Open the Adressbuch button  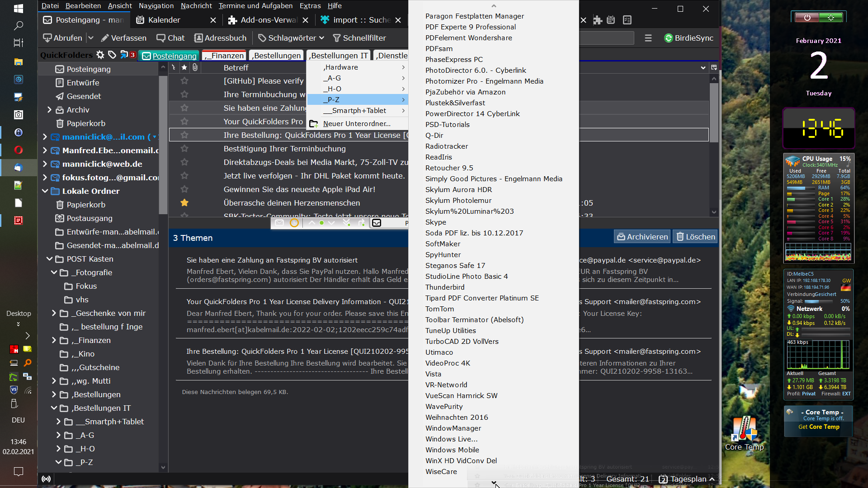point(220,38)
